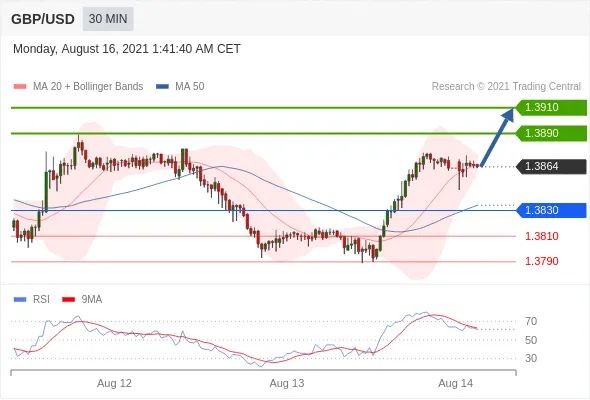Toggle the RSI legend label
The image size is (590, 400).
(x=41, y=299)
